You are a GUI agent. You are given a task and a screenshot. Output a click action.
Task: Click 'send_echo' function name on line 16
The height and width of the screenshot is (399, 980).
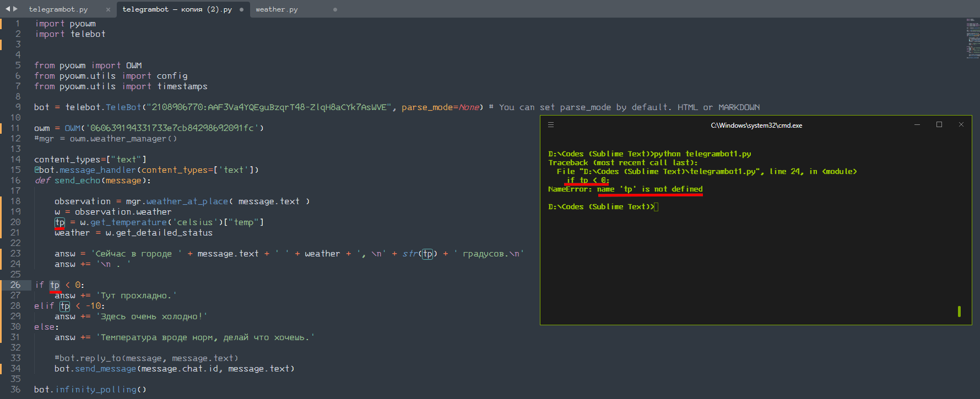tap(77, 181)
